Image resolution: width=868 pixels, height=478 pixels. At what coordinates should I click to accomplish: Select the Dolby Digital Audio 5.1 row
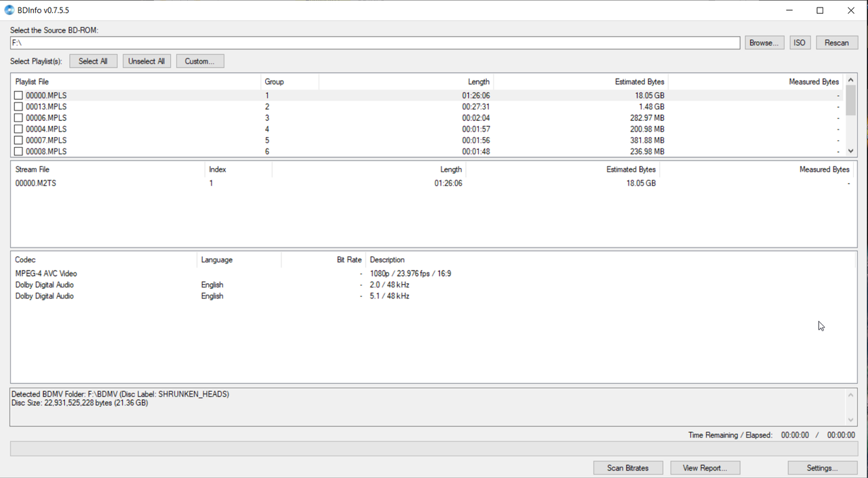coord(433,296)
